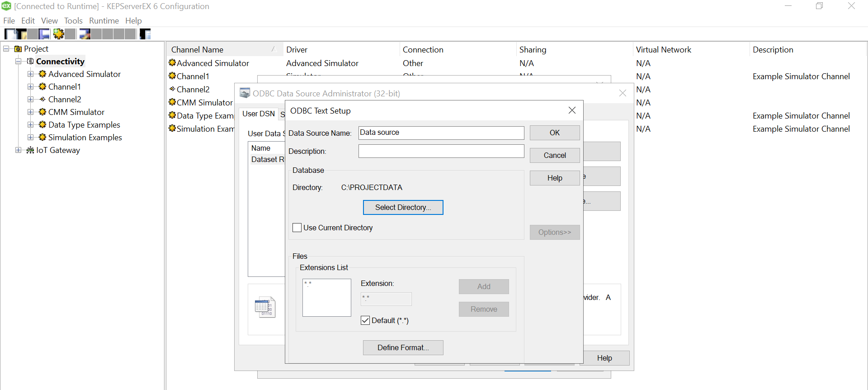Viewport: 868px width, 390px height.
Task: Close the ODBC Text Setup dialog
Action: (572, 110)
